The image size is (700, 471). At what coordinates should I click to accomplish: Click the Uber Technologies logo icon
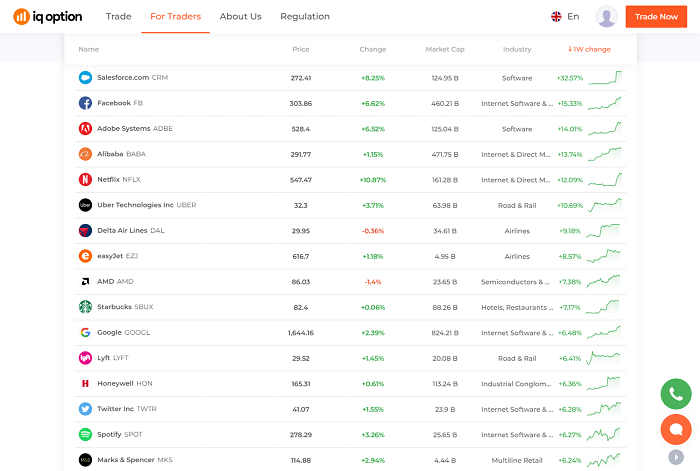[x=85, y=205]
